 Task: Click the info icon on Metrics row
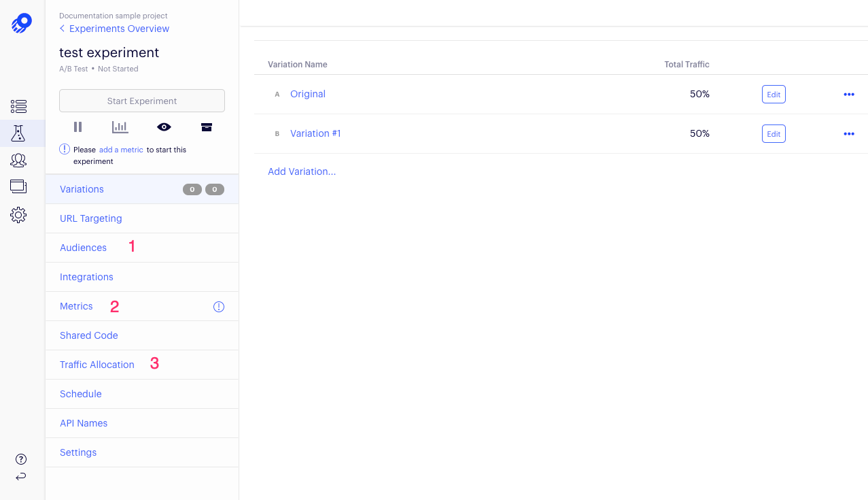pos(219,307)
